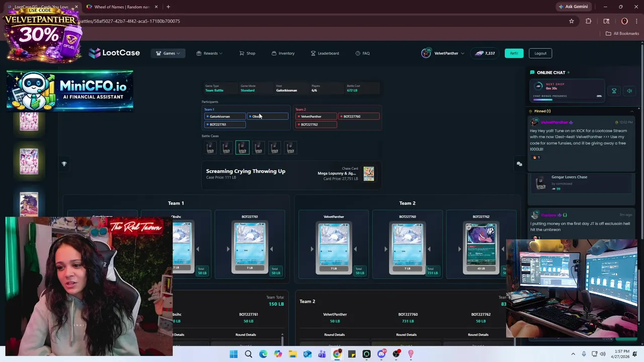Viewport: 644px width, 362px height.
Task: Click BOT227760 participant chip
Action: pyautogui.click(x=359, y=117)
